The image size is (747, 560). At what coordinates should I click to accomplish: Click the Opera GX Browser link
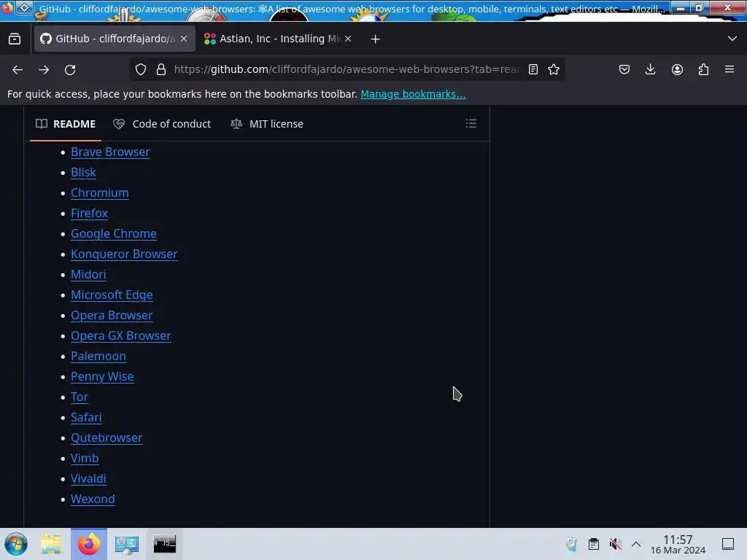click(x=121, y=335)
